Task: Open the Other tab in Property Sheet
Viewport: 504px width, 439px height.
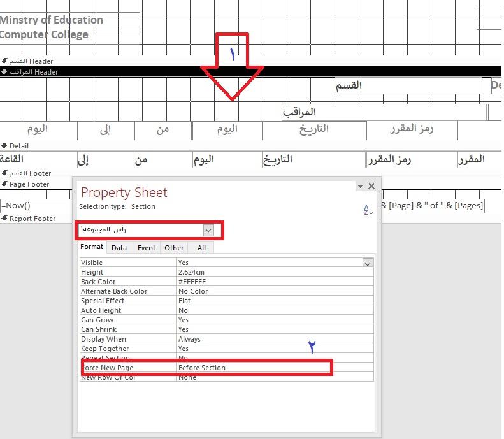Action: [174, 248]
